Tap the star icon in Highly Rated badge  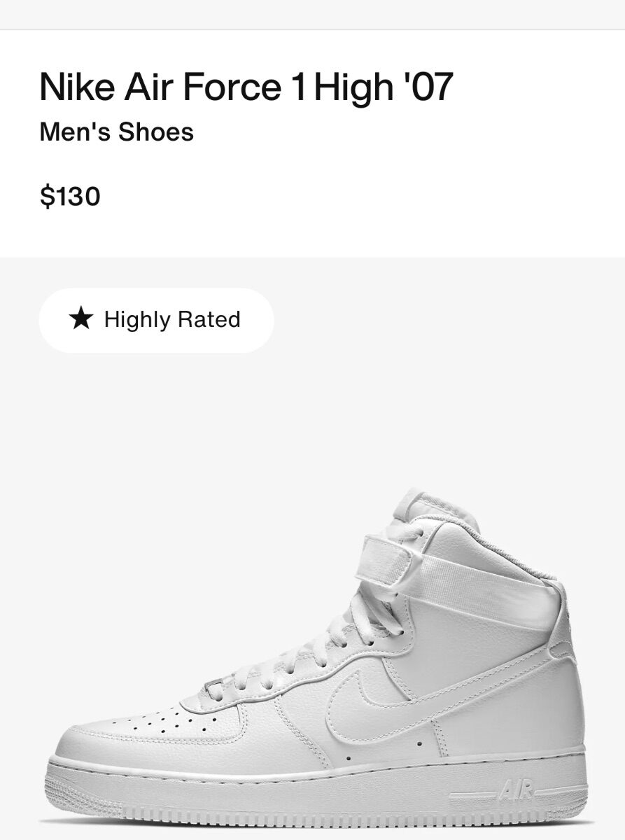point(81,319)
